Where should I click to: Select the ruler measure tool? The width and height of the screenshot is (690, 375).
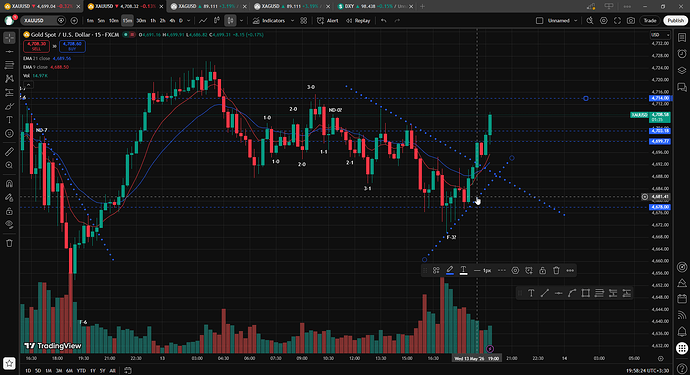point(9,152)
